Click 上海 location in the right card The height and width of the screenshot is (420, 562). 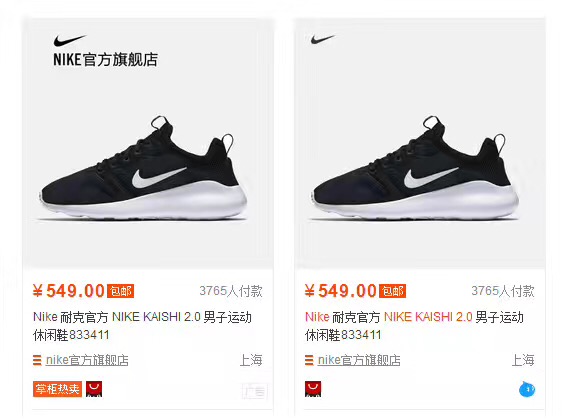click(523, 360)
